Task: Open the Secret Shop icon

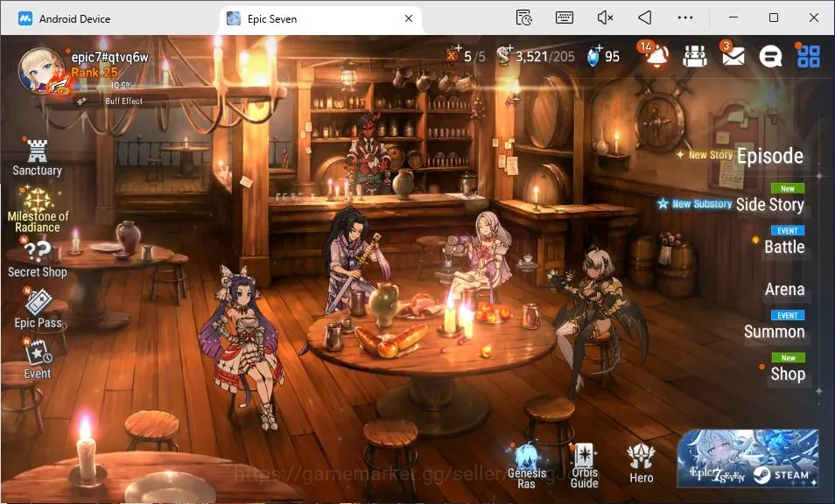Action: tap(38, 259)
